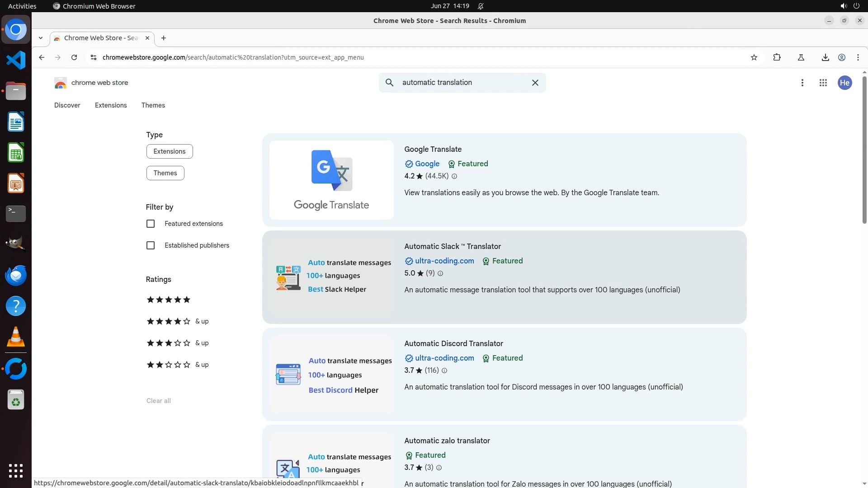Open Chromium browser main menu

(x=858, y=57)
